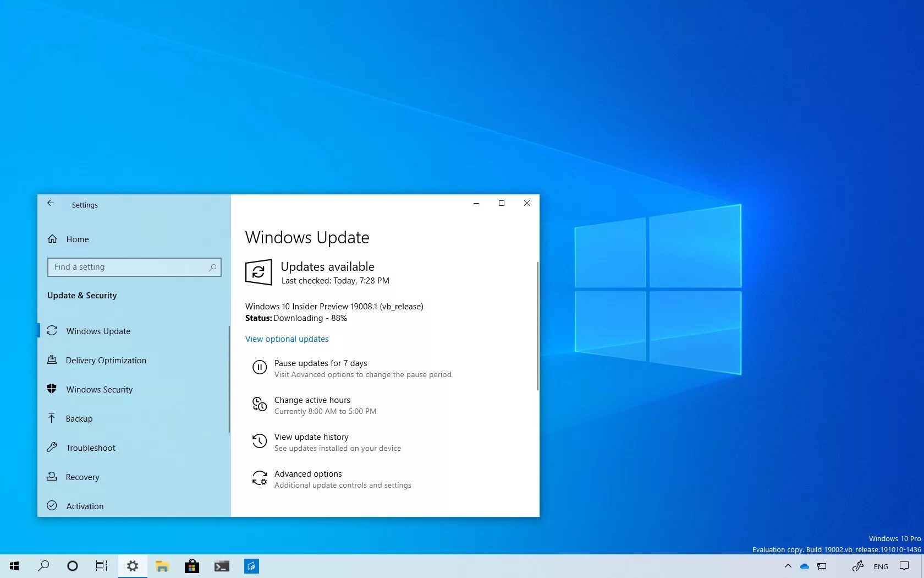This screenshot has height=578, width=924.
Task: Open Change active hours
Action: tap(312, 400)
